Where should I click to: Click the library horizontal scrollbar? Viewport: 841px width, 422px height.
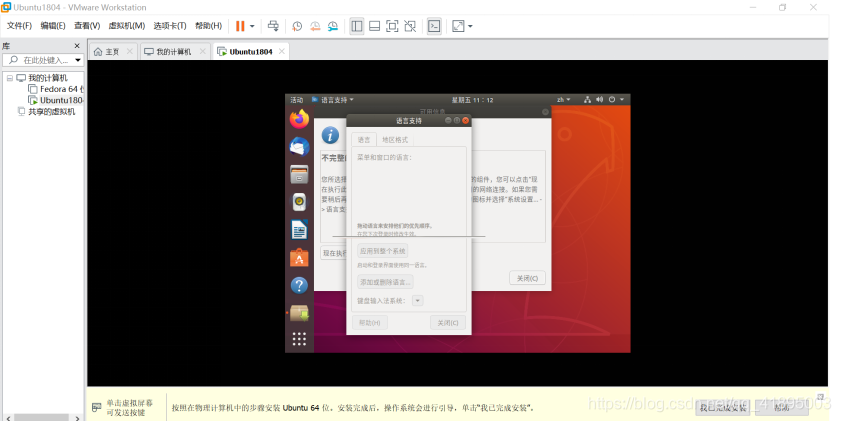(x=41, y=418)
